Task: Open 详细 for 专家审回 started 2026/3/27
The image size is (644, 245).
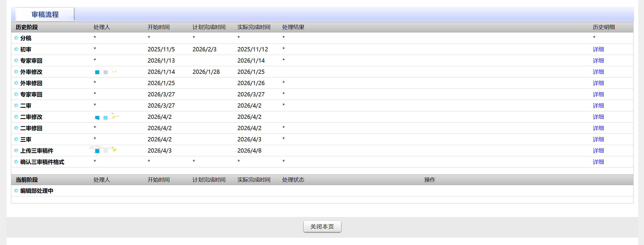Action: tap(598, 94)
